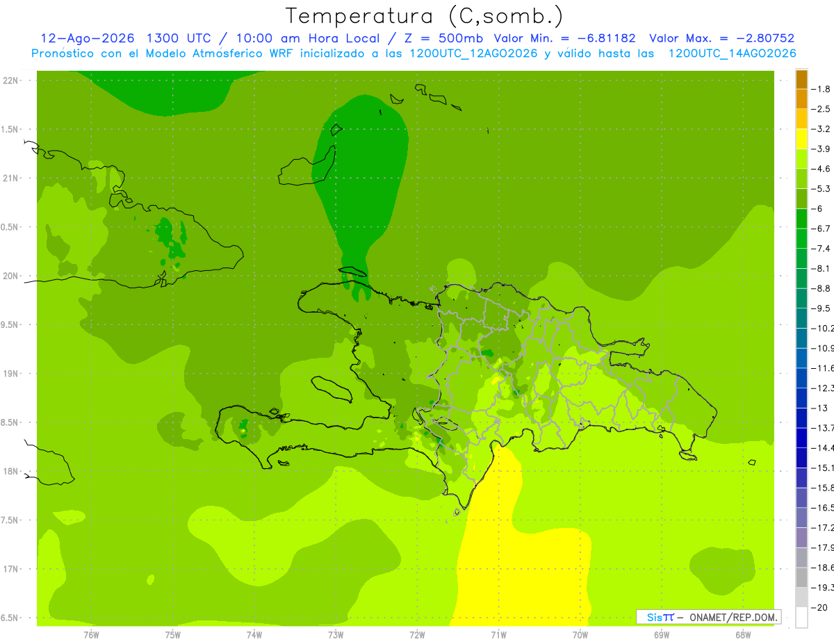Click the title "Temperatura (C,somb.)"
Screen dimensions: 834x644
[425, 16]
